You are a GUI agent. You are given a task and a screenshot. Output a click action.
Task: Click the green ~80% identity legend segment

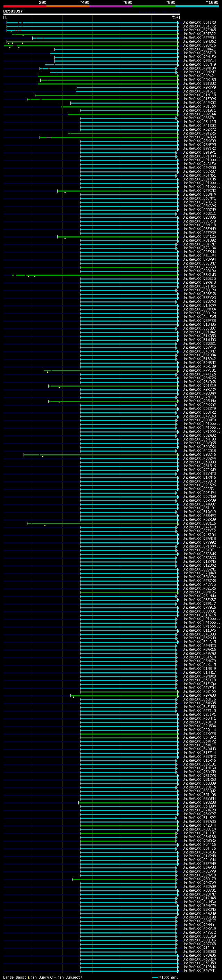154,6
